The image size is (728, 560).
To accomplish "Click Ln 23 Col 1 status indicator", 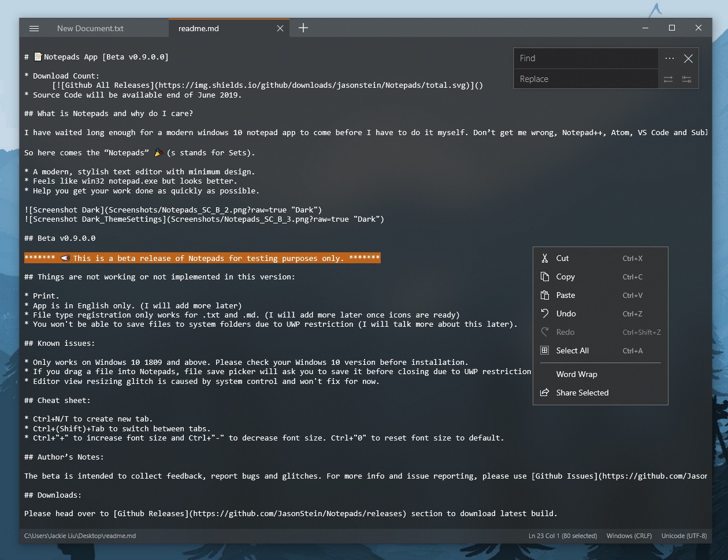I will tap(562, 536).
